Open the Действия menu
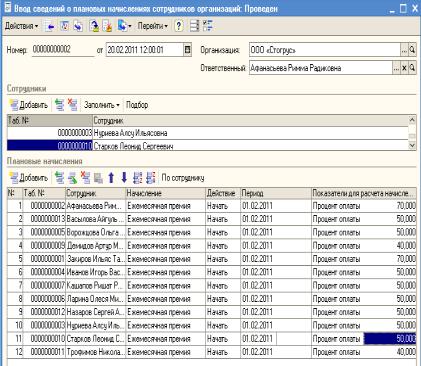Screen dimensions: 421x366 tap(21, 26)
